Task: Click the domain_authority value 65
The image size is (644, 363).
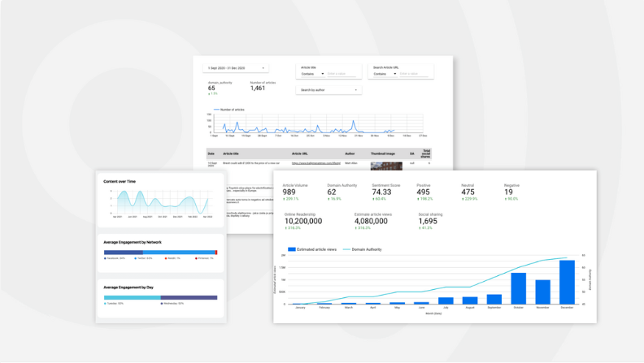Action: coord(211,88)
